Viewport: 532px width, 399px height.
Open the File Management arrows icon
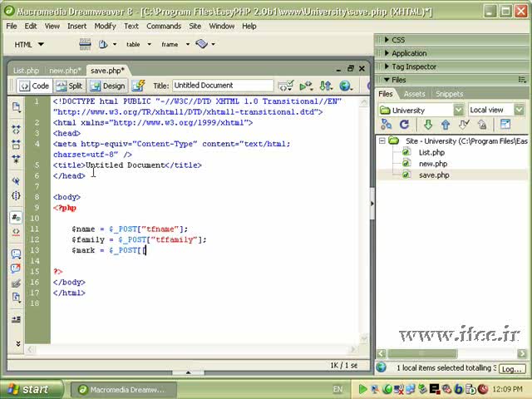pos(326,86)
